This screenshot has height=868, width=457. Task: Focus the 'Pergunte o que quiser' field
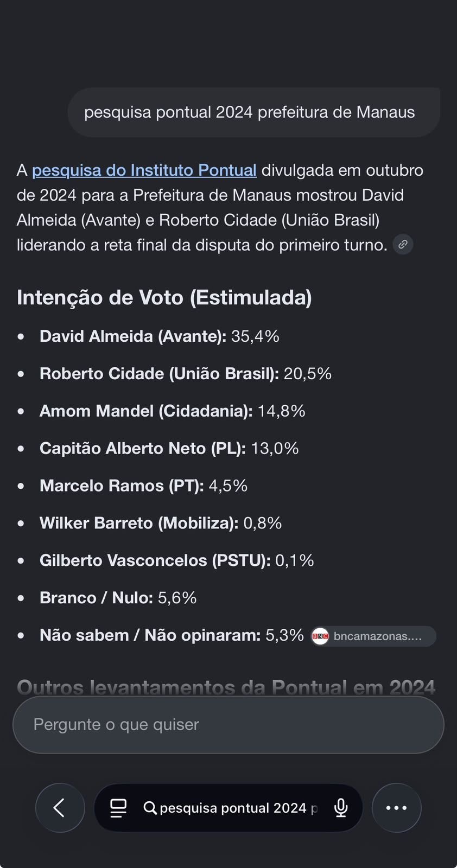tap(228, 725)
